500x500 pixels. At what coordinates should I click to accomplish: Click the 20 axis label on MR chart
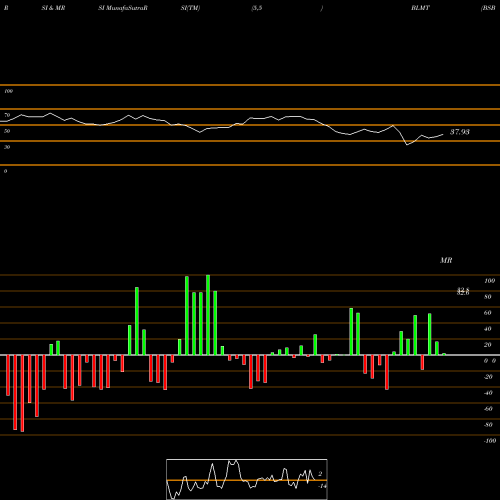488,345
